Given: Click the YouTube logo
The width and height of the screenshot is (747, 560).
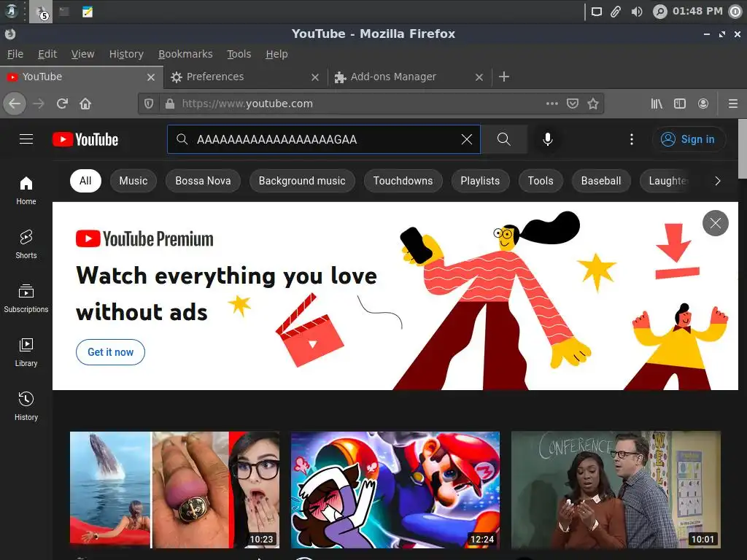Looking at the screenshot, I should click(x=85, y=139).
